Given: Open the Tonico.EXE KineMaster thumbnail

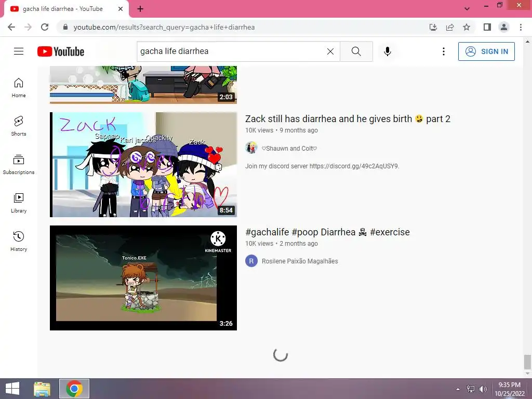Looking at the screenshot, I should coord(143,278).
